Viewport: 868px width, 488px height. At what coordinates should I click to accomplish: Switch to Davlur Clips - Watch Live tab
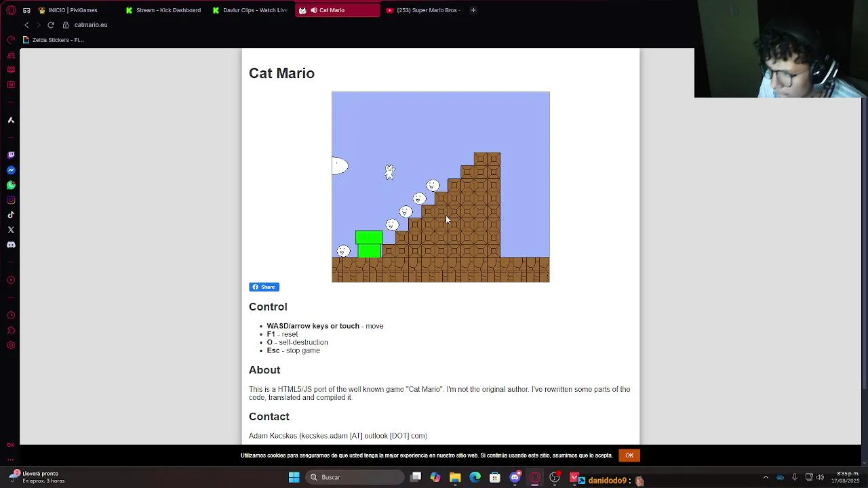[250, 10]
